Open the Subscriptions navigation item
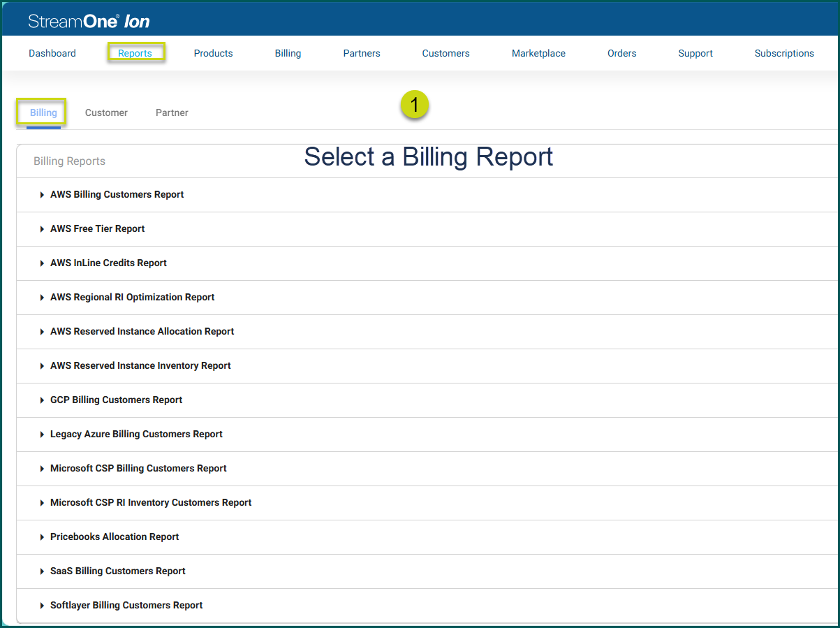Viewport: 840px width, 628px height. coord(784,53)
